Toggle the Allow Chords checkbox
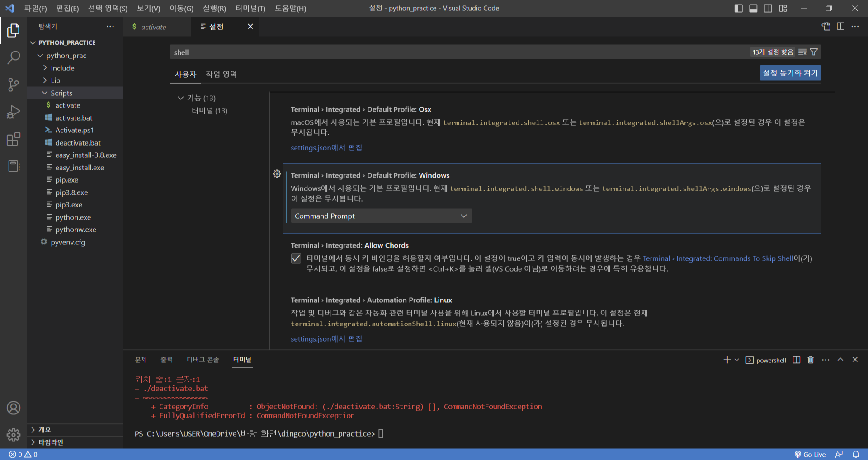The height and width of the screenshot is (460, 868). click(x=296, y=258)
